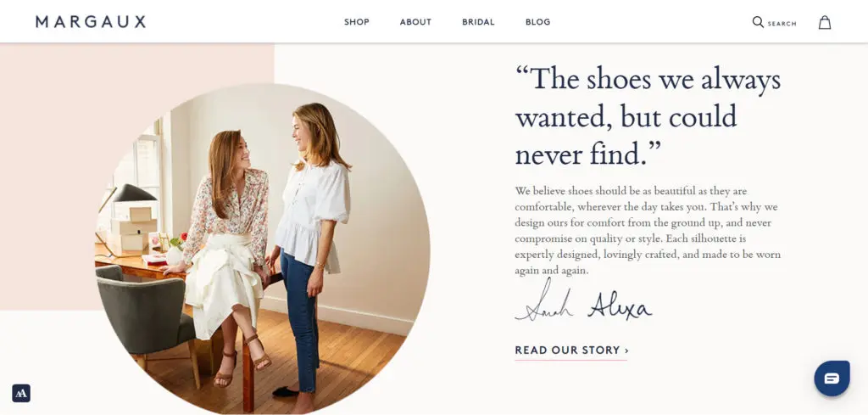Select BRIDAL in the navigation
This screenshot has height=415, width=868.
pos(478,22)
